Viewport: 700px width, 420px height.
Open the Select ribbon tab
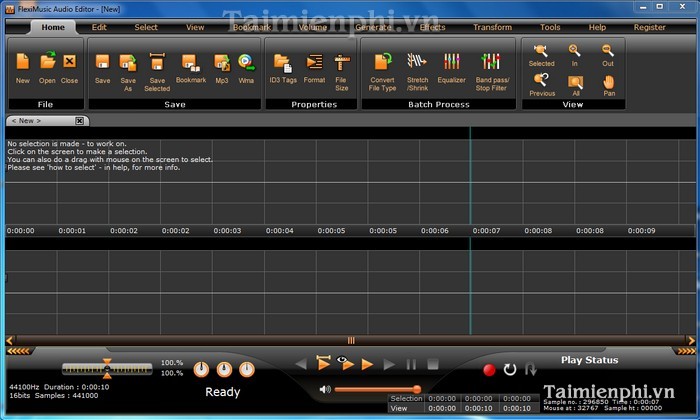click(x=146, y=27)
